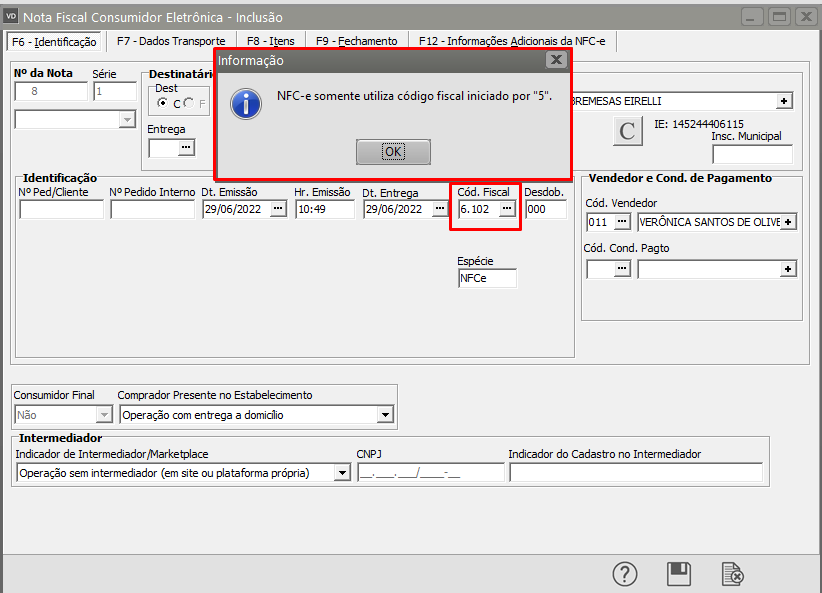Switch to the F8 - Itens tab
Screen dimensions: 822x593
pyautogui.click(x=270, y=41)
